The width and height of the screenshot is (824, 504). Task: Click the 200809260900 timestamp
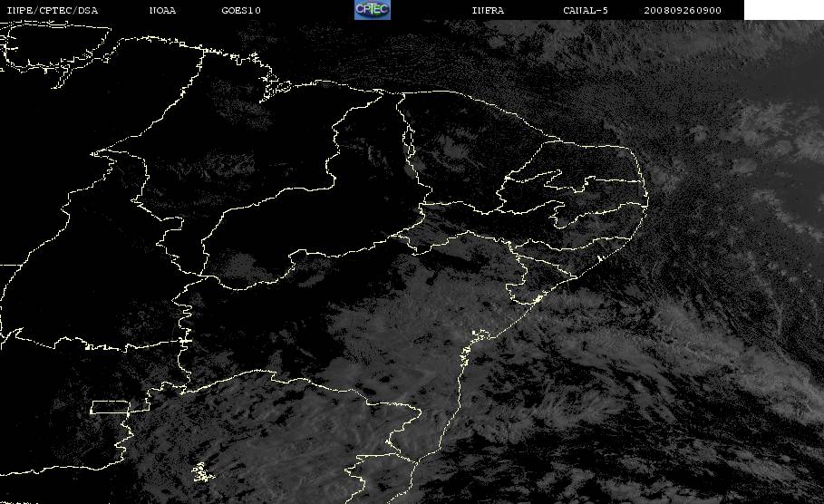(x=683, y=10)
